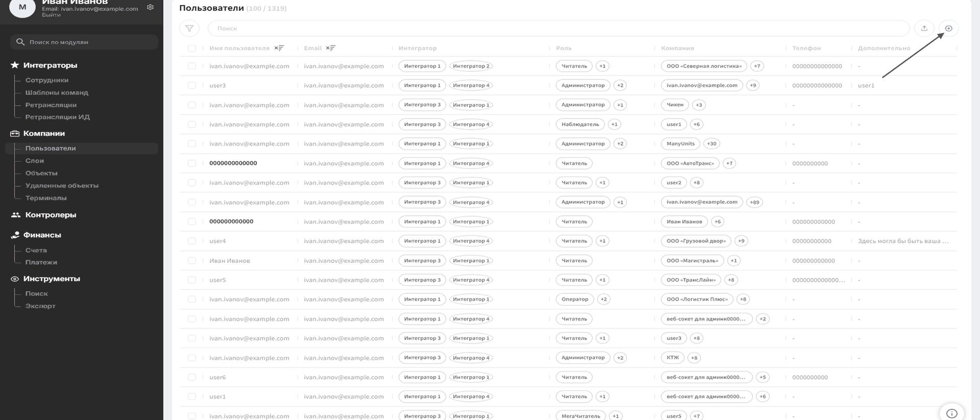Screen dimensions: 980x420
Task: Click the Телефон column header
Action: [806, 48]
